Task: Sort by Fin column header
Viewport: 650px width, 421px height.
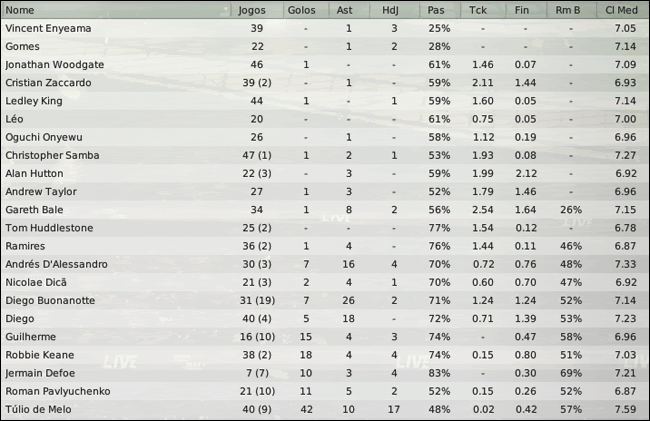Action: coord(526,10)
